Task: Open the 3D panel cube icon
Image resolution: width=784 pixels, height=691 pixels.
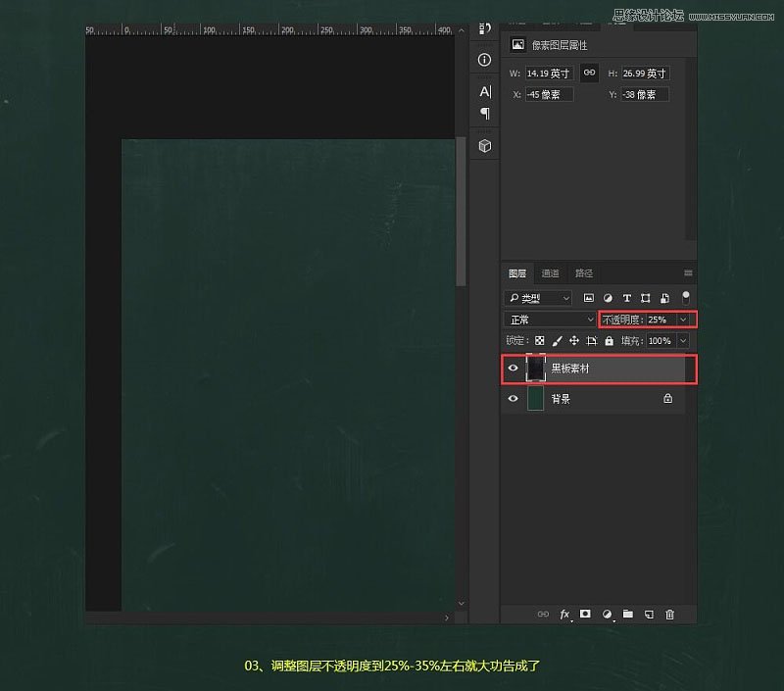Action: pos(485,146)
